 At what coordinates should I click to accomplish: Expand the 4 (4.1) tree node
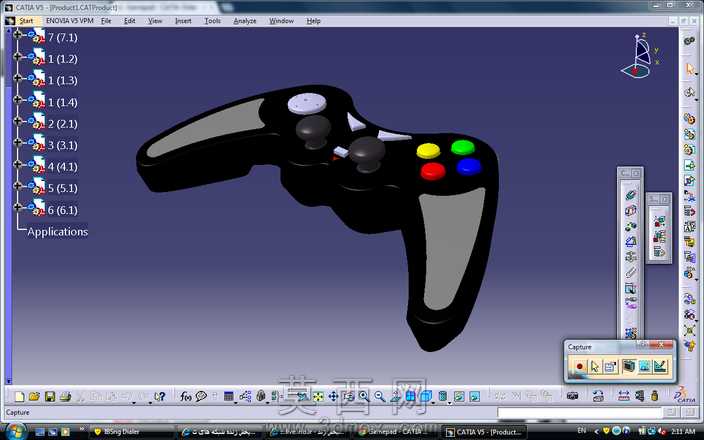pyautogui.click(x=18, y=164)
